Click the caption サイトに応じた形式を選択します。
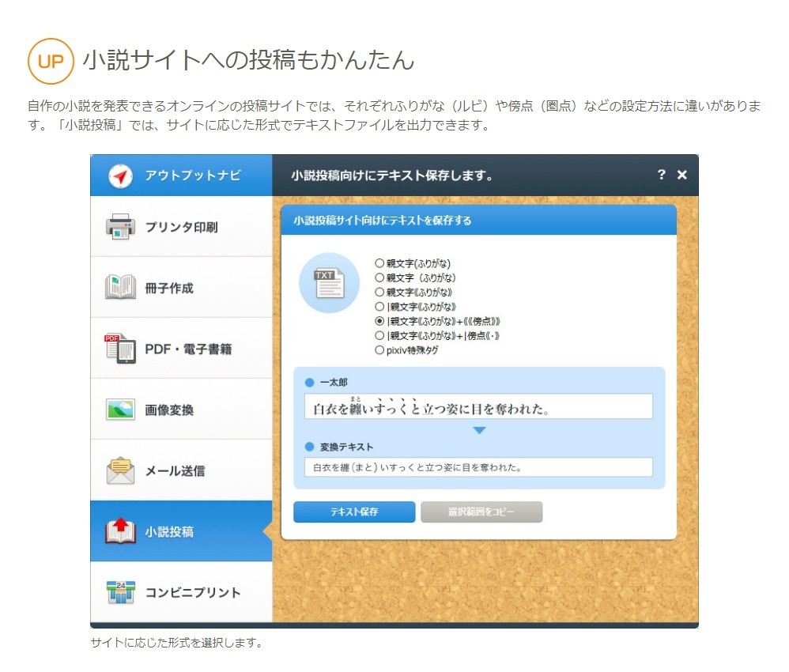This screenshot has width=789, height=672. (x=176, y=643)
